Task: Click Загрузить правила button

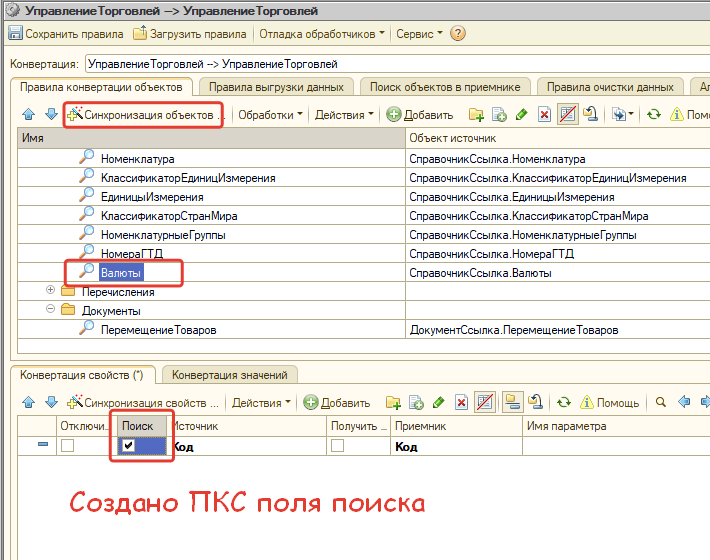Action: click(x=190, y=34)
